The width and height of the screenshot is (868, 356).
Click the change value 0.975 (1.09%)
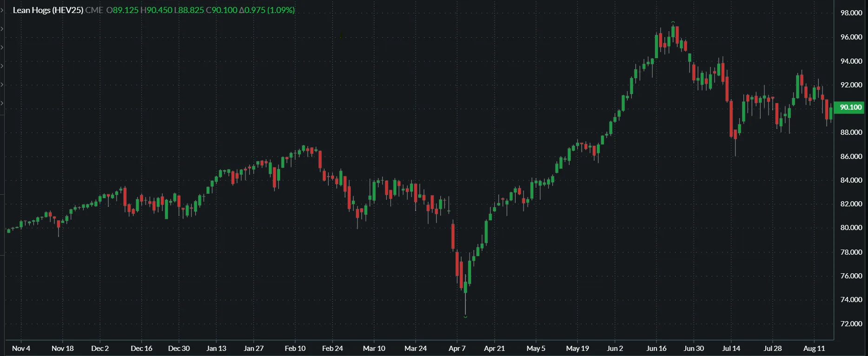[x=267, y=10]
